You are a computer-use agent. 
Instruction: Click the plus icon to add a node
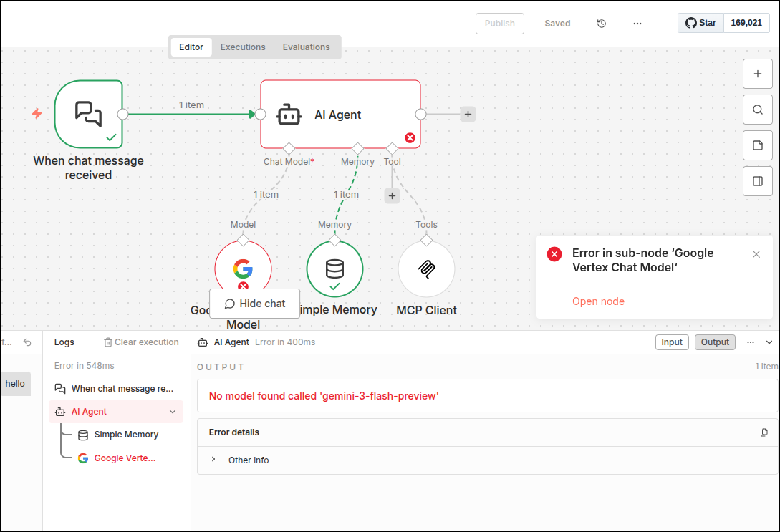coord(757,74)
